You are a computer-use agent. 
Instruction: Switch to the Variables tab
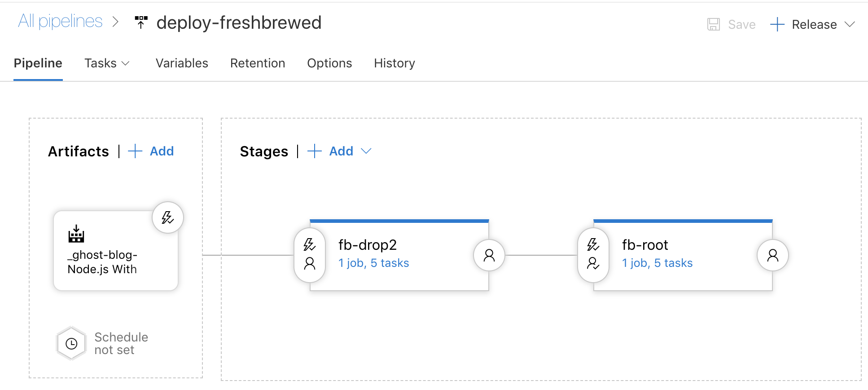pyautogui.click(x=182, y=63)
